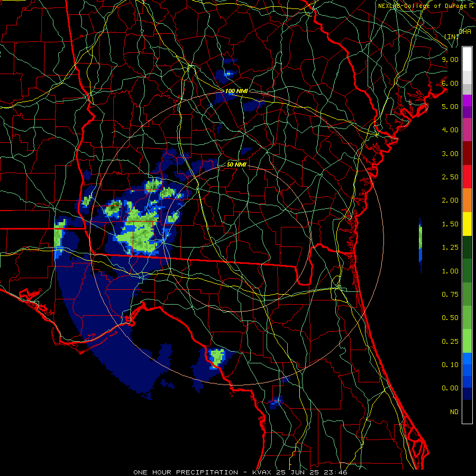Click the 100 NMI range ring label
The width and height of the screenshot is (476, 476).
(x=236, y=91)
